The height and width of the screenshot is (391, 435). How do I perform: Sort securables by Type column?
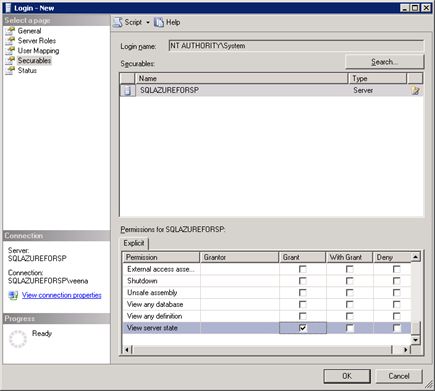point(377,78)
